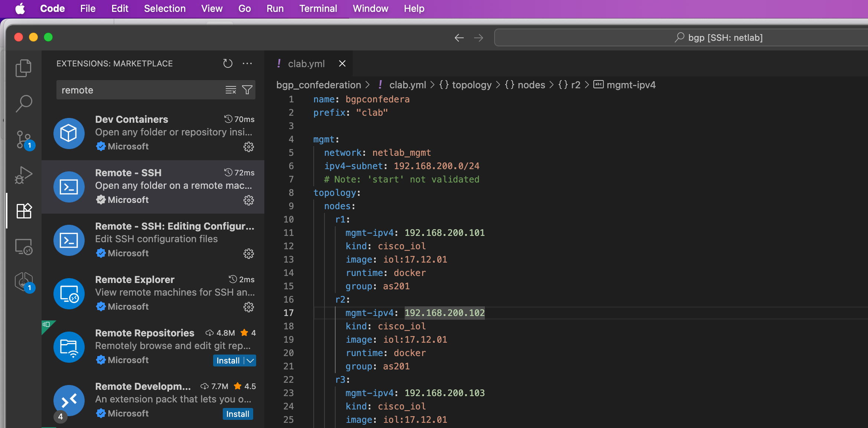
Task: Open manage gear for Remote - SSH
Action: (248, 200)
